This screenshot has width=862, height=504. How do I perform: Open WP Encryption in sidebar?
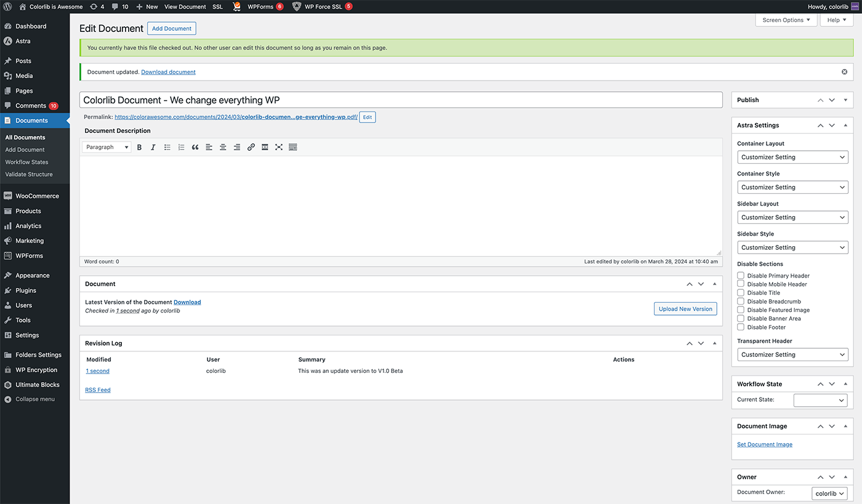36,370
